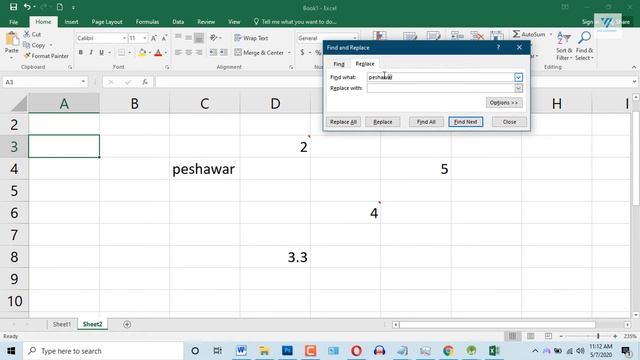Image resolution: width=640 pixels, height=360 pixels.
Task: Click Merge & Center
Action: pos(259,52)
